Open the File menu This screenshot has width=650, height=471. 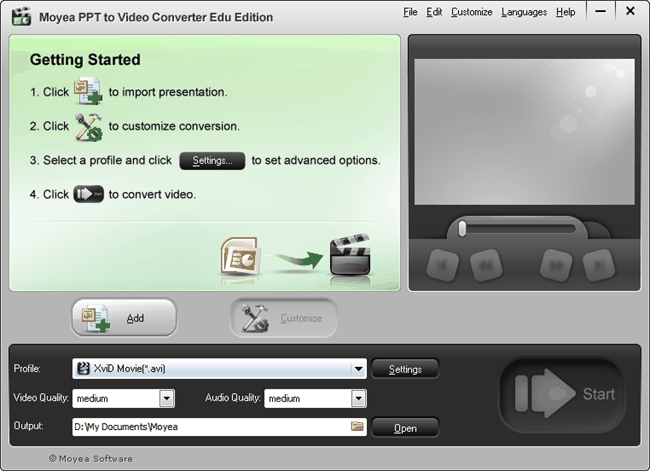coord(410,12)
